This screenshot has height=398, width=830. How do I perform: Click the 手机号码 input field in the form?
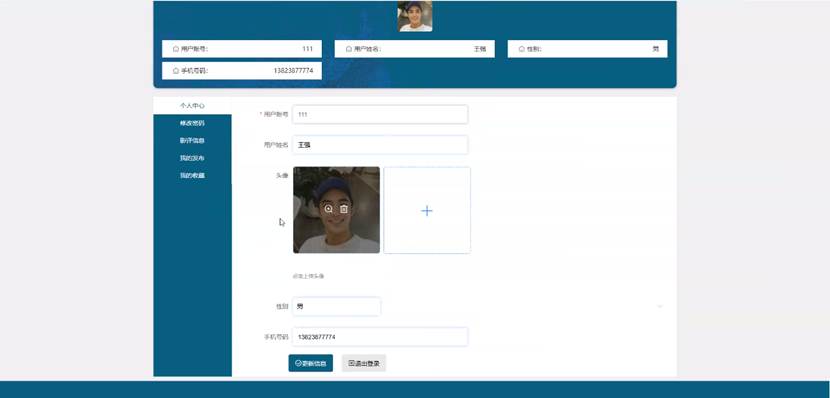coord(380,337)
